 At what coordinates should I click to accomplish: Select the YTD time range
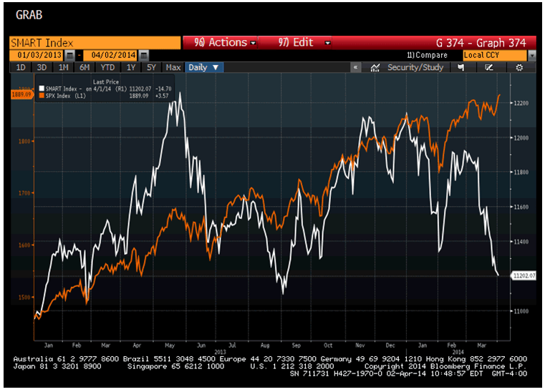pyautogui.click(x=107, y=67)
